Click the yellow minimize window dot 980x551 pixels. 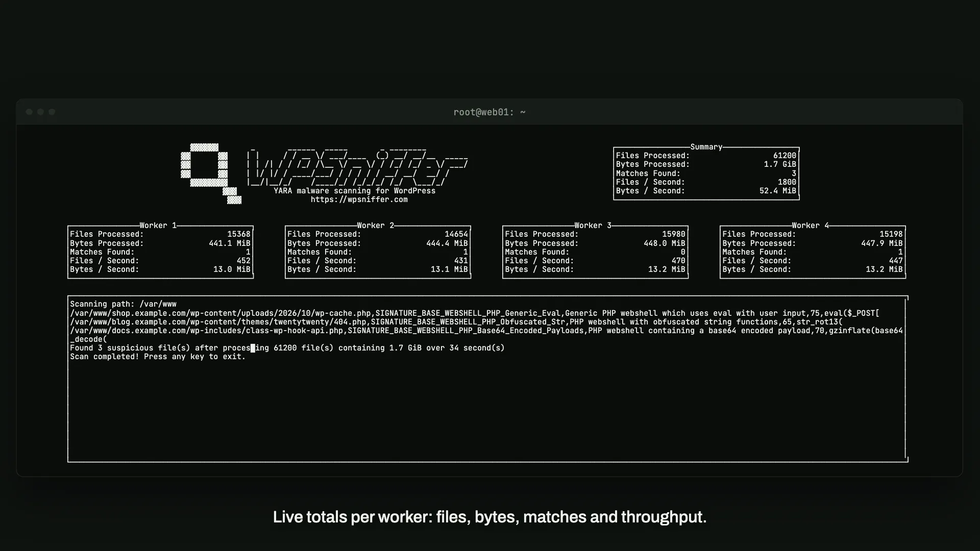point(40,112)
